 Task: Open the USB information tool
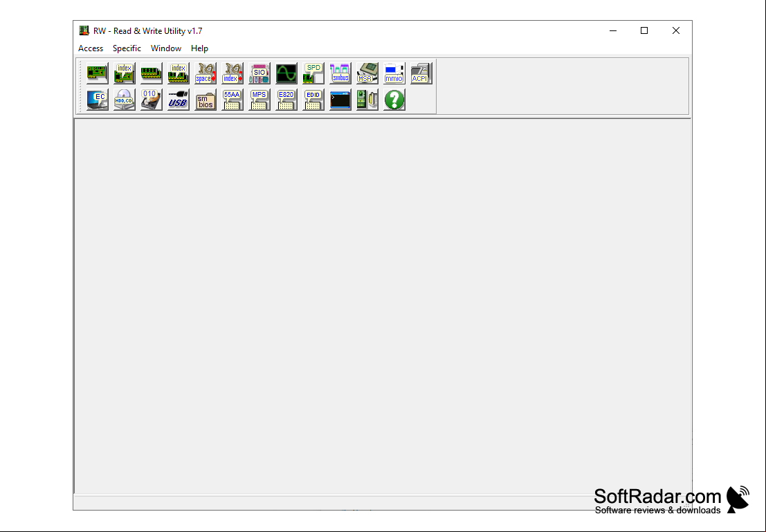coord(179,100)
